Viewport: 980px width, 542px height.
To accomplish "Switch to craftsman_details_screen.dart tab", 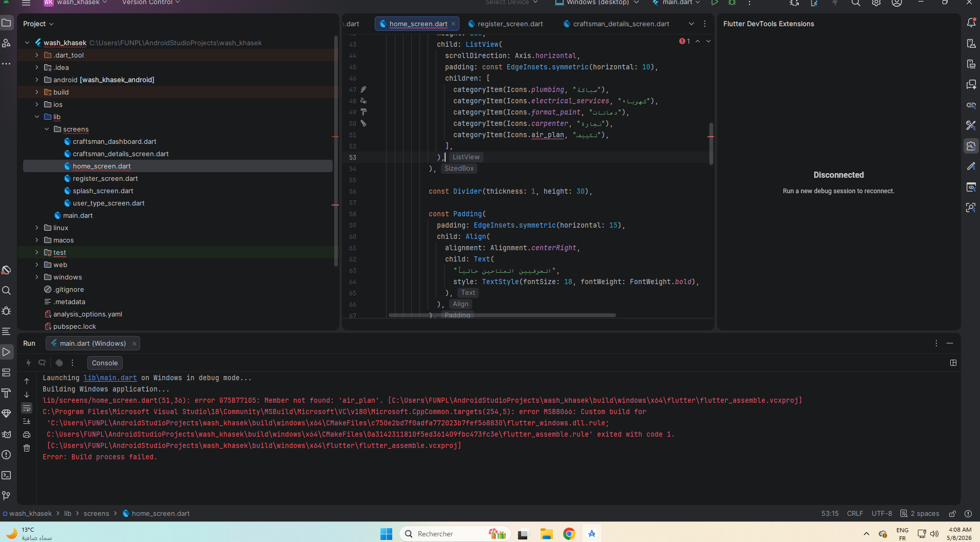I will click(x=616, y=24).
